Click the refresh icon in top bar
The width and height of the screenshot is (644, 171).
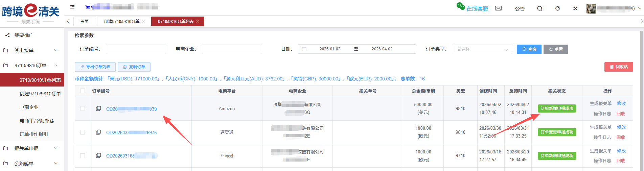(x=557, y=8)
